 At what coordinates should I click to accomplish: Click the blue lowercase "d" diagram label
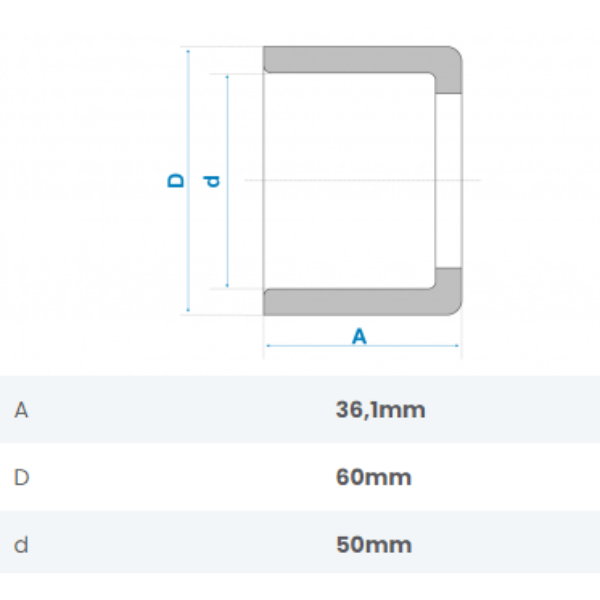pos(211,181)
